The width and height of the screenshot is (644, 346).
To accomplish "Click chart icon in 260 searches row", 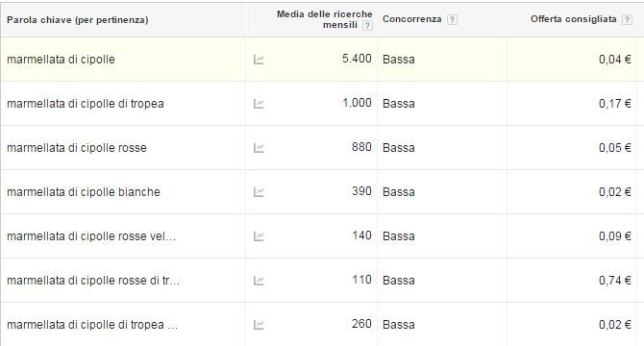I will [259, 325].
